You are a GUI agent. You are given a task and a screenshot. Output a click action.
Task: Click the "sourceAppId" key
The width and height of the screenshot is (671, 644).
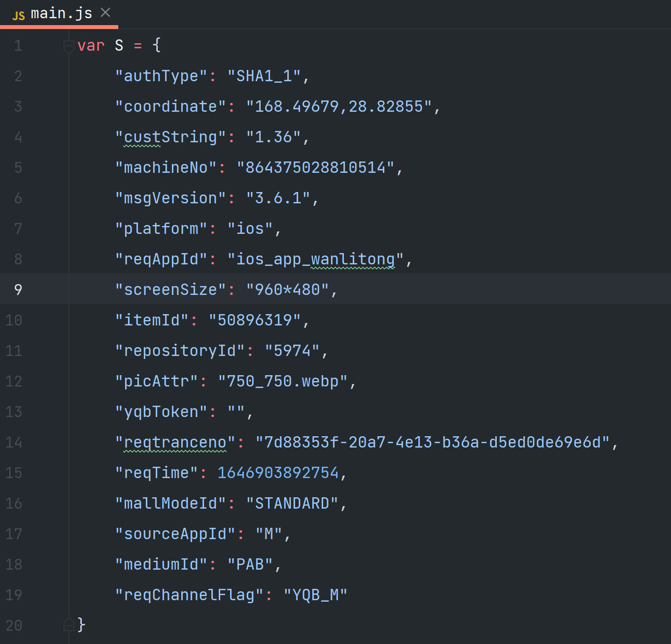pos(175,534)
